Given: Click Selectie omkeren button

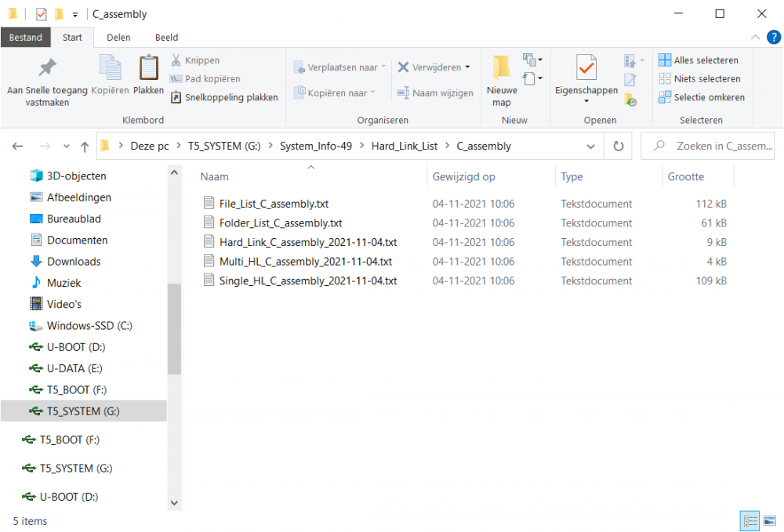Looking at the screenshot, I should [x=701, y=97].
